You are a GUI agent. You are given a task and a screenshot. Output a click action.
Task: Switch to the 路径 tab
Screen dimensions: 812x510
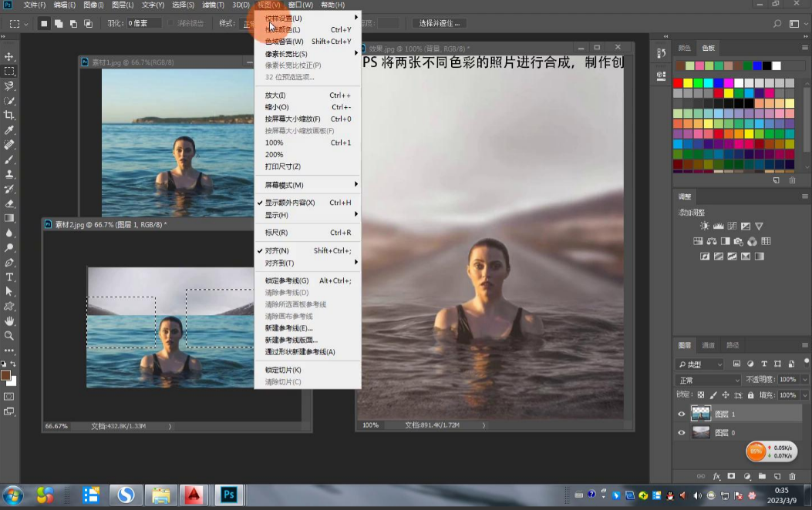tap(733, 345)
